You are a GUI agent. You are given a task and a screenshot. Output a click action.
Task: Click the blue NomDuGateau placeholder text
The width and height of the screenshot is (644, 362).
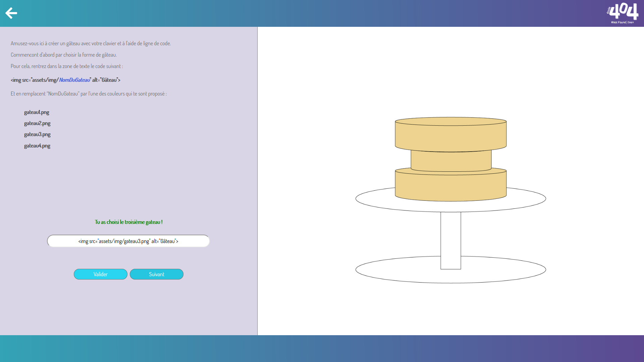74,80
